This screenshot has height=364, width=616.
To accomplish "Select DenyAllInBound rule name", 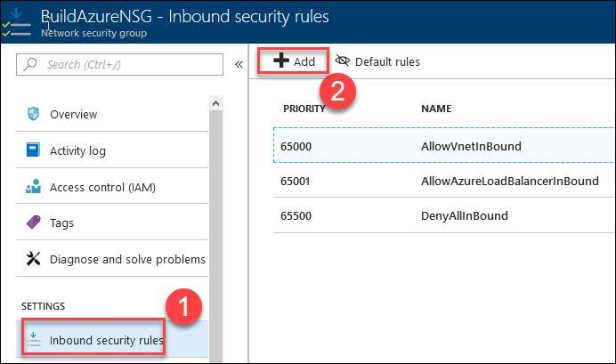I will [465, 216].
